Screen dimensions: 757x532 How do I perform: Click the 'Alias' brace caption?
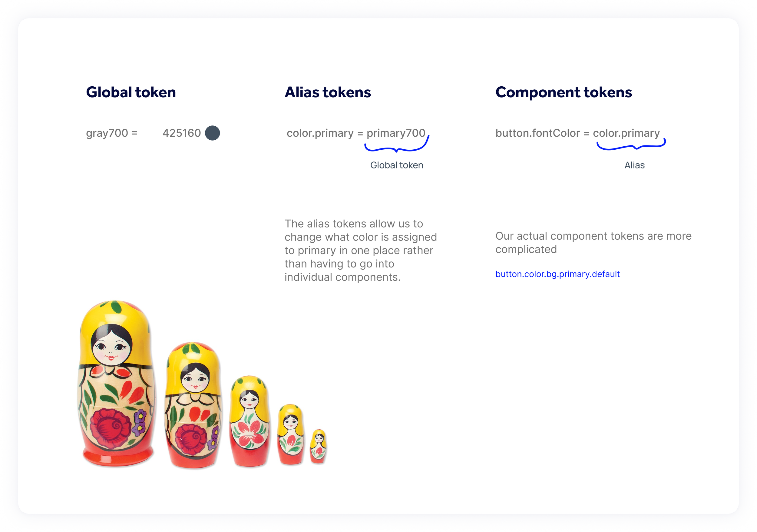pyautogui.click(x=634, y=165)
